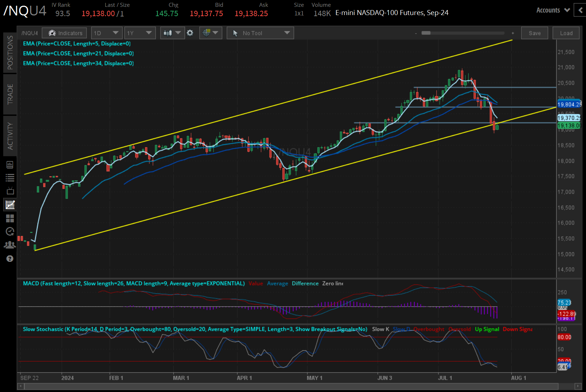Viewport: 586px width, 392px height.
Task: Toggle the MACD study label
Action: tap(134, 283)
